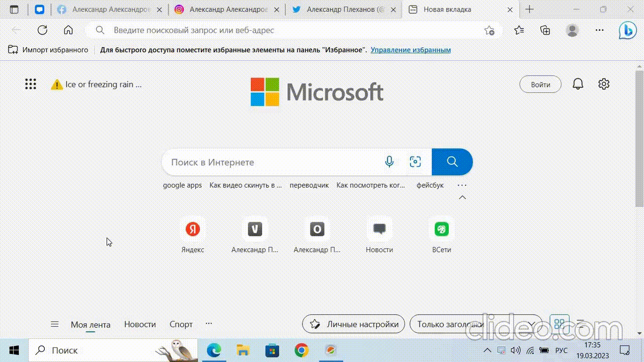This screenshot has width=644, height=362.
Task: Open the feed hamburger menu
Action: (x=55, y=324)
